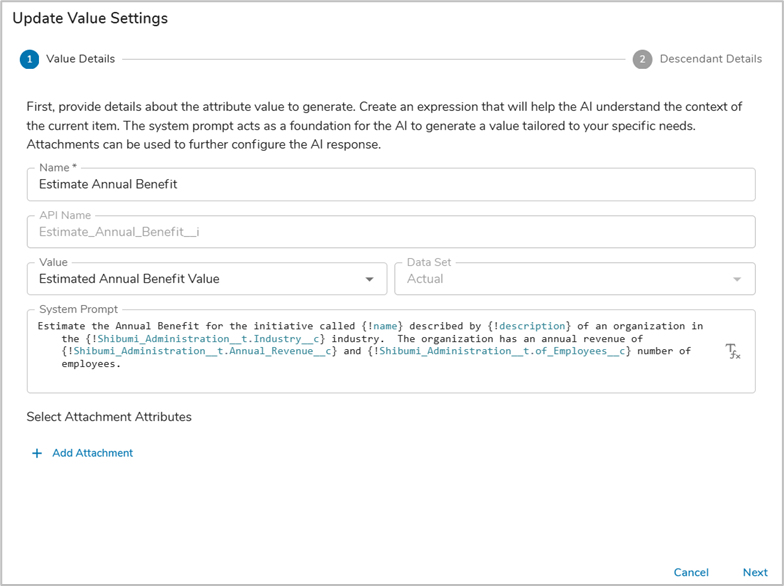Click the step 2 circle indicator
The height and width of the screenshot is (586, 784).
643,59
